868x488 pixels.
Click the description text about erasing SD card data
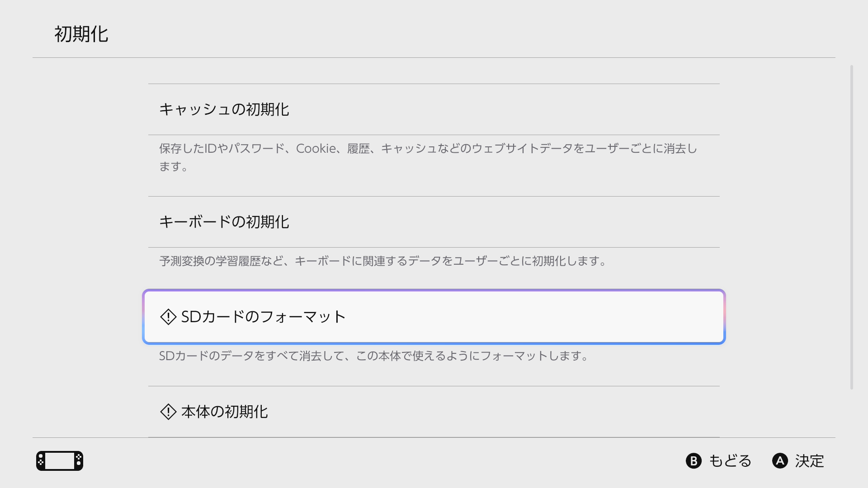click(x=374, y=356)
